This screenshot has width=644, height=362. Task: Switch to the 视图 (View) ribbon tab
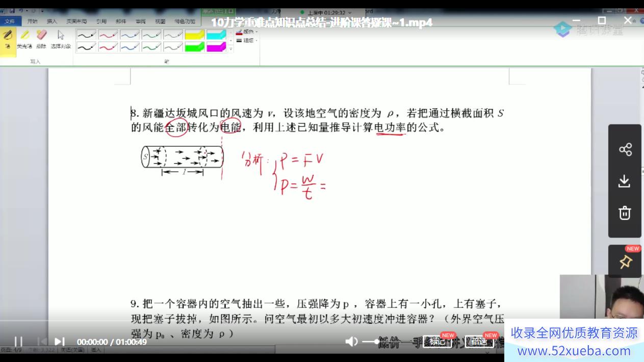[x=160, y=21]
